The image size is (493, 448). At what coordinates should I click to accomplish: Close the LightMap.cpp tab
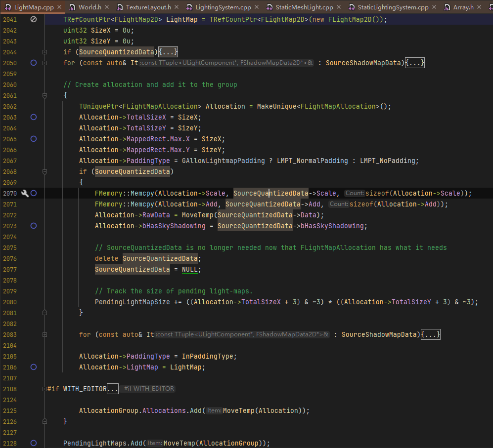click(x=59, y=7)
